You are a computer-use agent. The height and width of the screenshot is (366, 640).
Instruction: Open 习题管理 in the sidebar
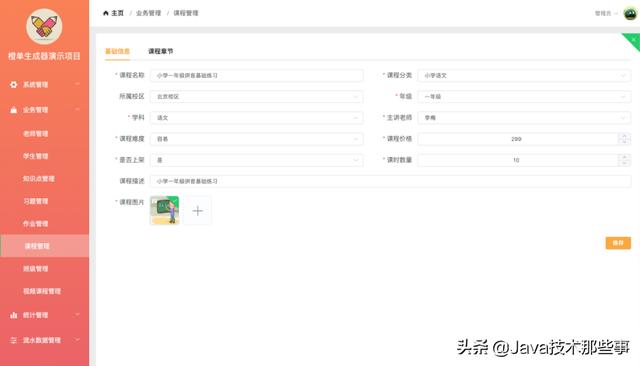(x=36, y=201)
